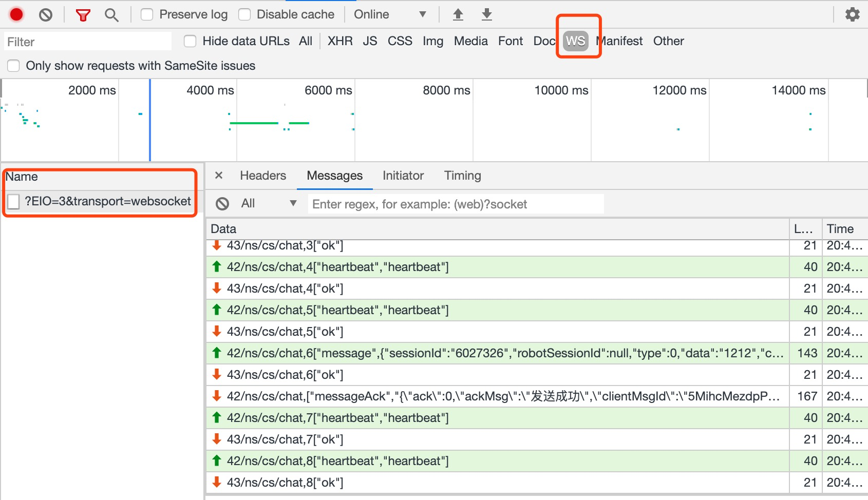868x500 pixels.
Task: Select the All request type filter
Action: (x=306, y=41)
